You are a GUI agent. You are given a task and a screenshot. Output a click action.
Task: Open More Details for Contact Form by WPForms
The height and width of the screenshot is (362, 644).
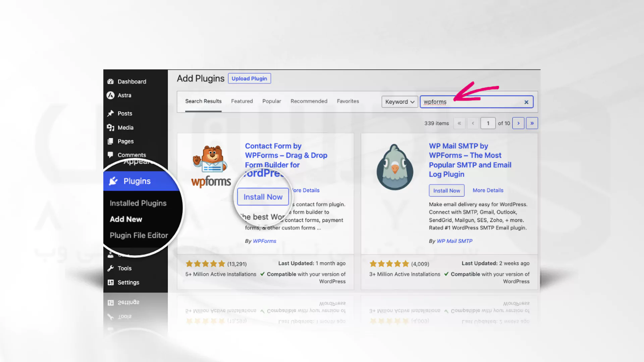(306, 190)
